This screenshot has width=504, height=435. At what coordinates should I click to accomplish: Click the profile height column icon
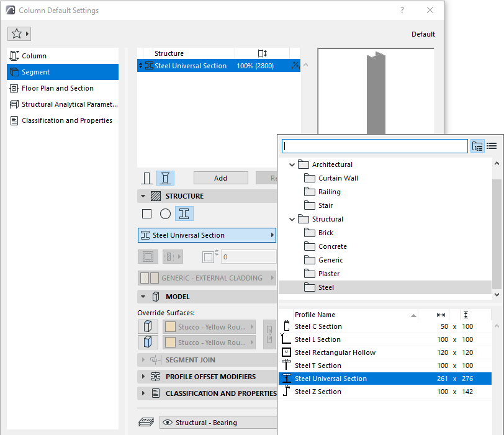tap(466, 315)
